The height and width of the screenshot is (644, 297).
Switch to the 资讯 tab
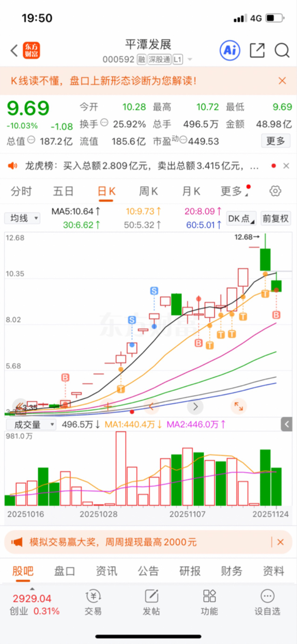tap(106, 571)
